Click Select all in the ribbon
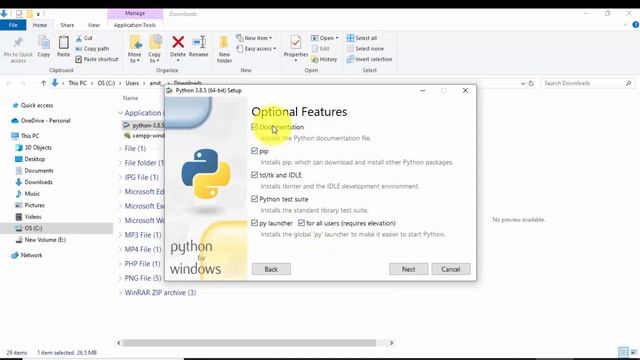Image resolution: width=640 pixels, height=360 pixels. click(362, 38)
